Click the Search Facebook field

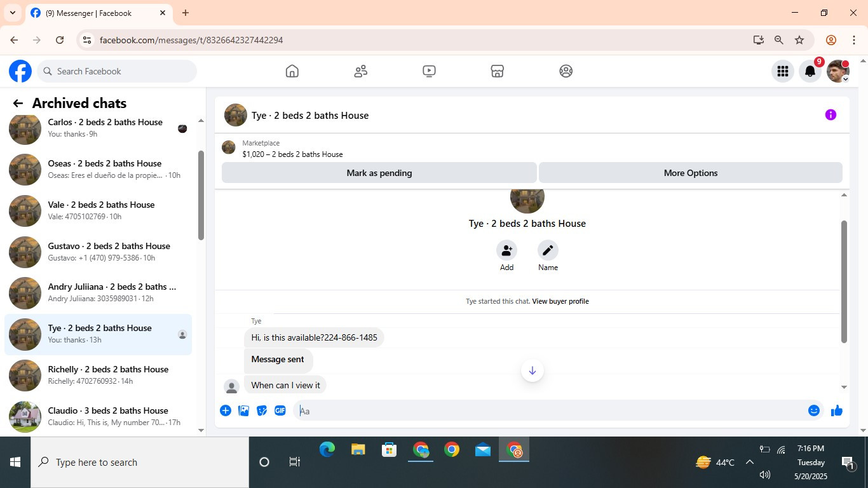[x=117, y=71]
